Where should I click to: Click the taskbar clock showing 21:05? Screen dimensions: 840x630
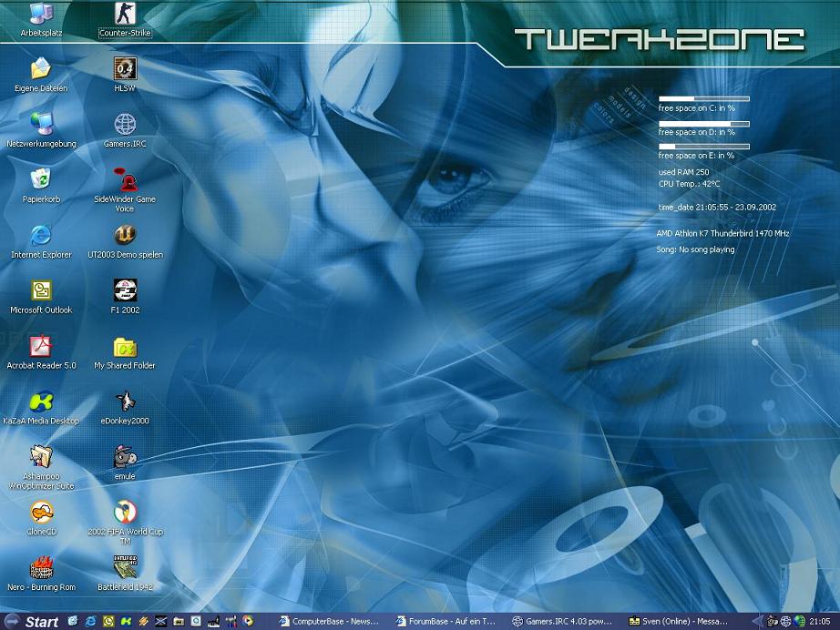tap(820, 622)
